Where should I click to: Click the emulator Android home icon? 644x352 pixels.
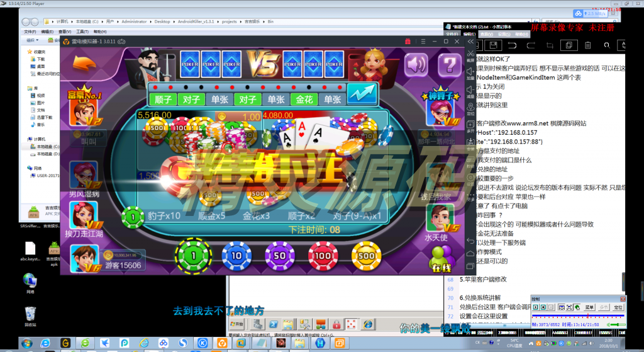(x=470, y=253)
